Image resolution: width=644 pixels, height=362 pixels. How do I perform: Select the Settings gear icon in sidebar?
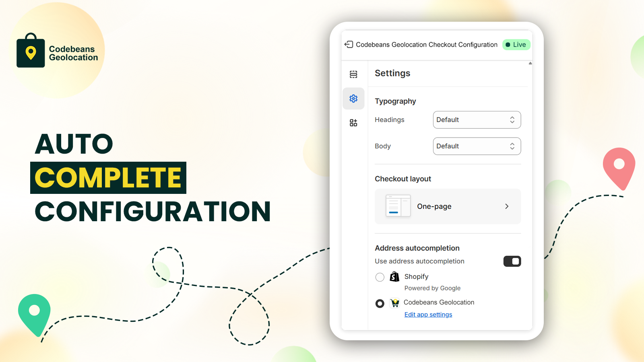(353, 99)
